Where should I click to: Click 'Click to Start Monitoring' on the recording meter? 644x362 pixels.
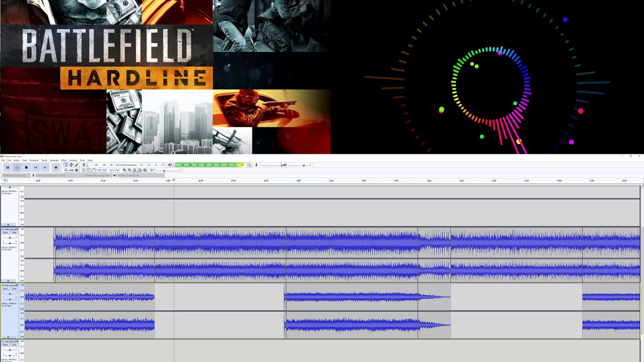point(126,165)
